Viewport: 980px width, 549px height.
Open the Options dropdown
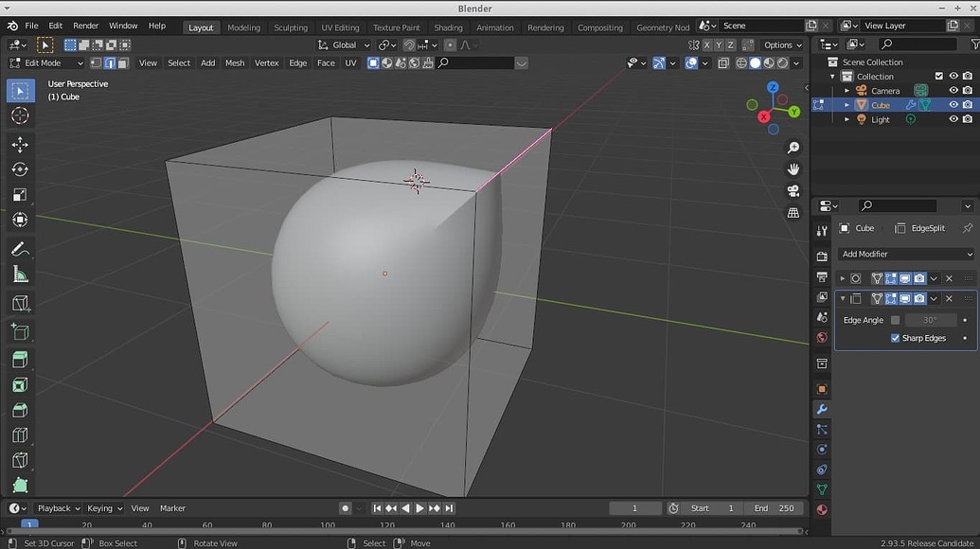[x=782, y=45]
